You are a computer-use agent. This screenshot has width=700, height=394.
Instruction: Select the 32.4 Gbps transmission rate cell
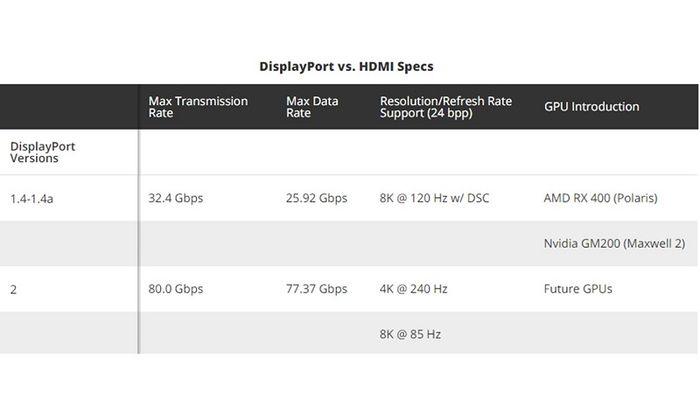(x=175, y=198)
